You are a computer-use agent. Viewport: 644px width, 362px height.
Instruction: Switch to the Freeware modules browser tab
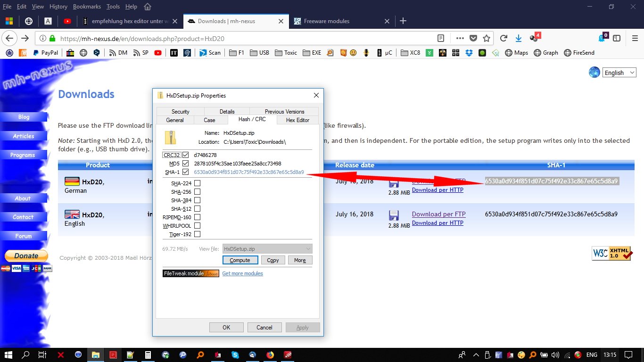pos(342,21)
